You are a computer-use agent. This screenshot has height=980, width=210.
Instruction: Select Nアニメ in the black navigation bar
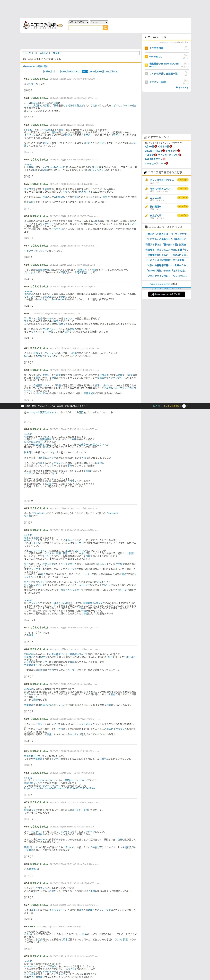click(74, 406)
